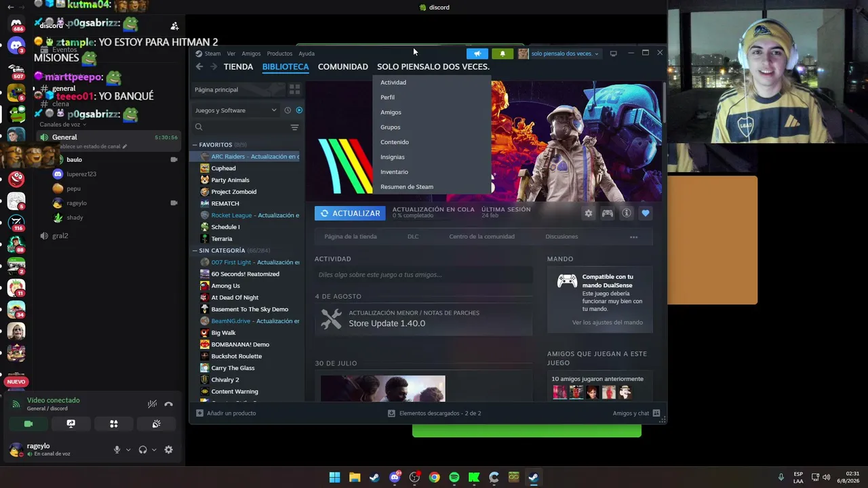The height and width of the screenshot is (488, 868).
Task: Open advanced library filters icon
Action: [x=294, y=127]
